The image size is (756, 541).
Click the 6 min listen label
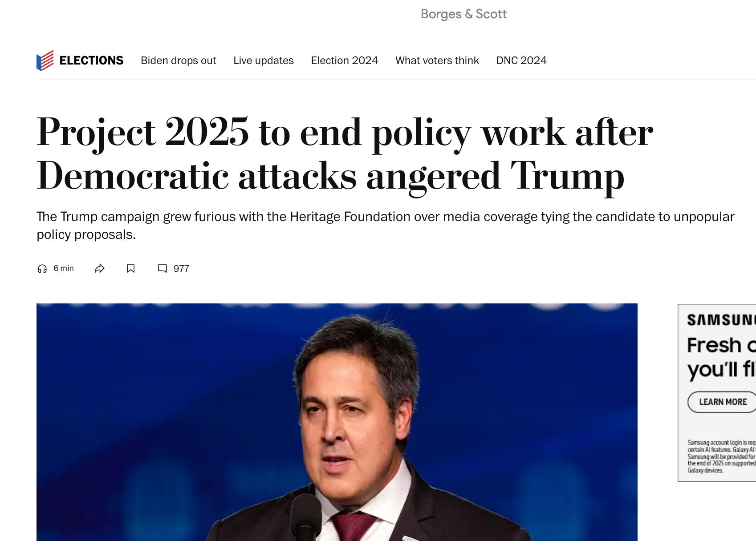coord(64,268)
